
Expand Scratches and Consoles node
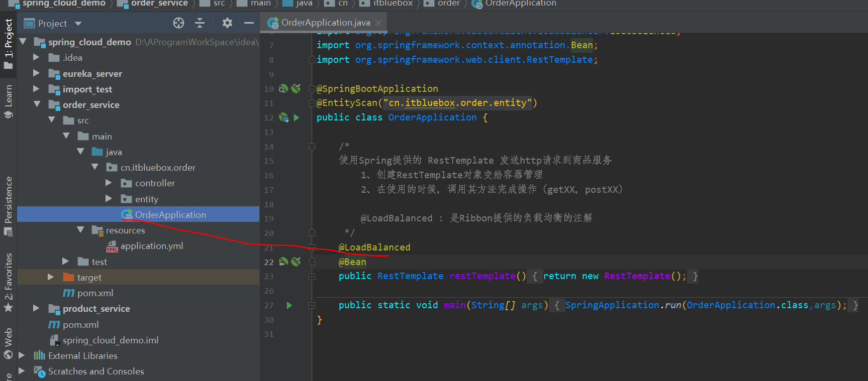[x=22, y=371]
